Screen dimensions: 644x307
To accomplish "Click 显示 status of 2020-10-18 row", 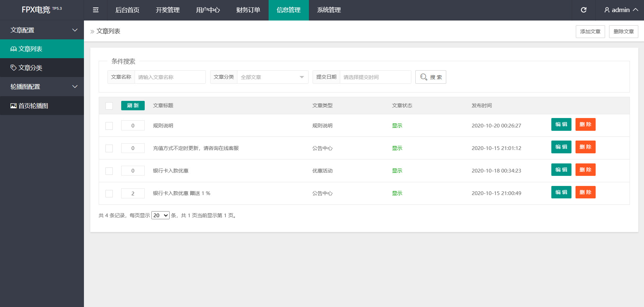I will coord(397,171).
